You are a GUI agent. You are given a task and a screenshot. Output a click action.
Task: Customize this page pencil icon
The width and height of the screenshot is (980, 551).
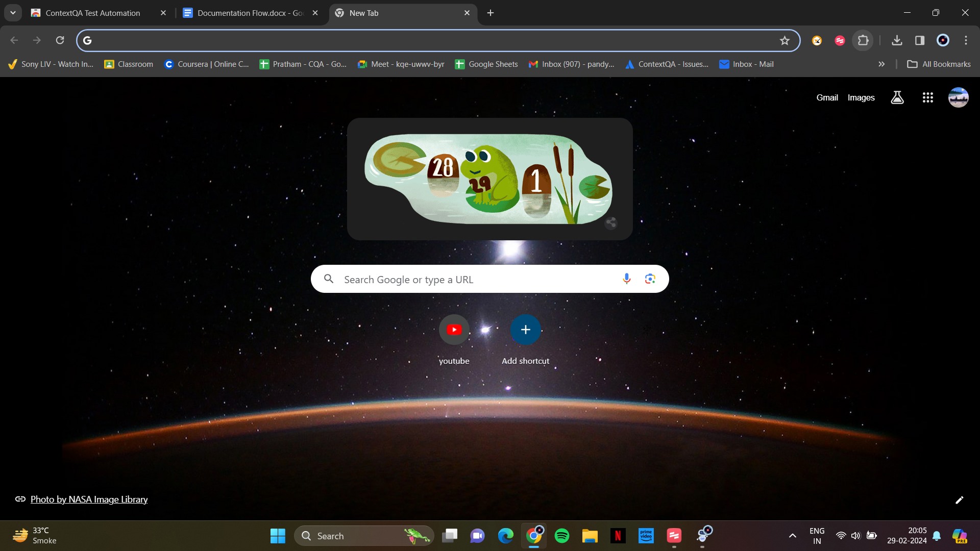click(959, 500)
